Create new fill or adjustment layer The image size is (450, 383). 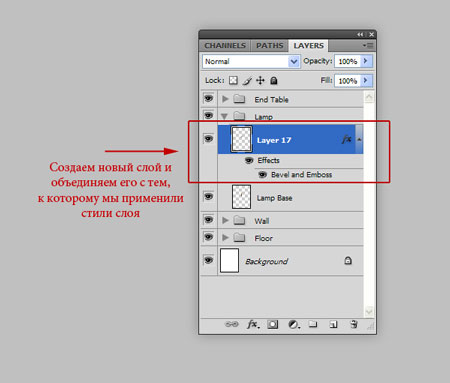point(294,324)
